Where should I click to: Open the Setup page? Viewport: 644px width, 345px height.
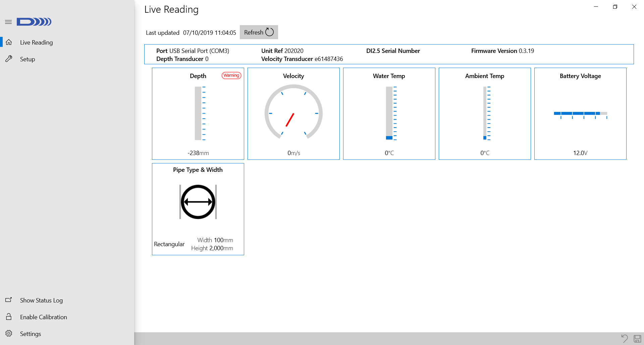pyautogui.click(x=28, y=59)
